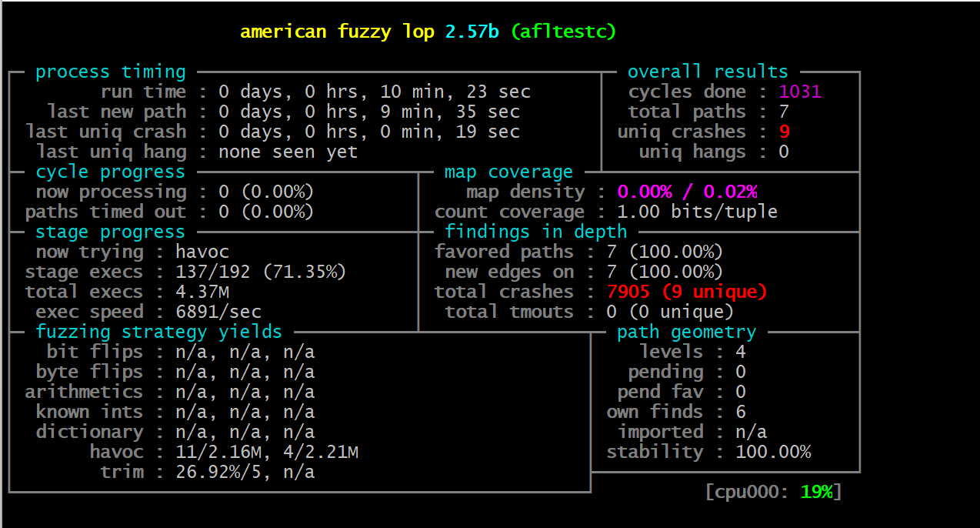
Task: Click the "fuzzing strategy yields" section header
Action: pos(159,333)
